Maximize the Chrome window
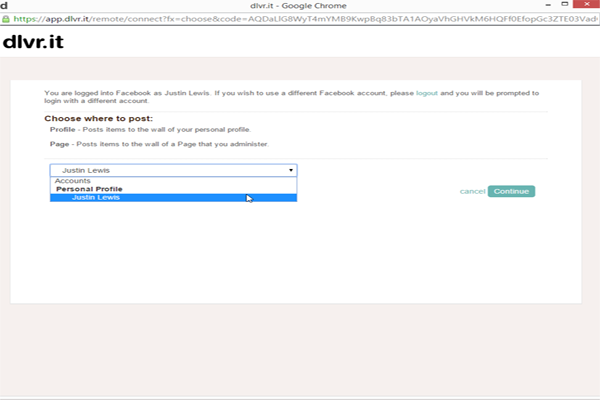This screenshot has width=600, height=400. tap(564, 4)
